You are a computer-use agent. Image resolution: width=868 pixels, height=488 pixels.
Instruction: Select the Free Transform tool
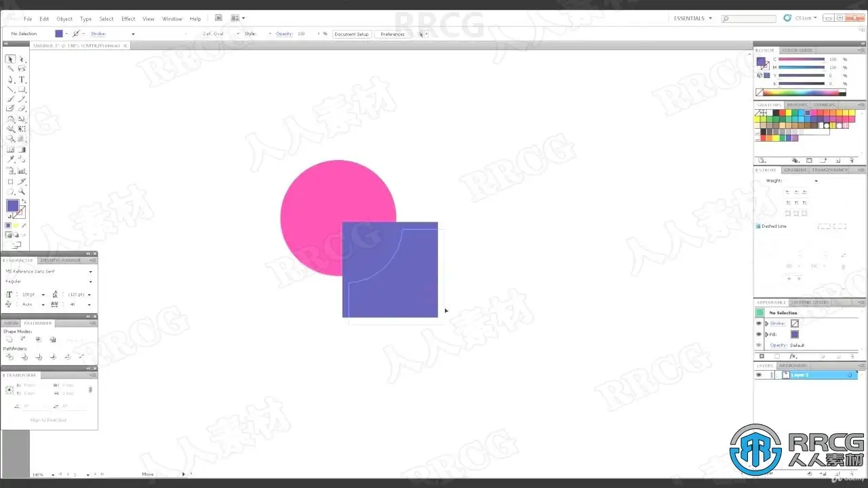[22, 129]
